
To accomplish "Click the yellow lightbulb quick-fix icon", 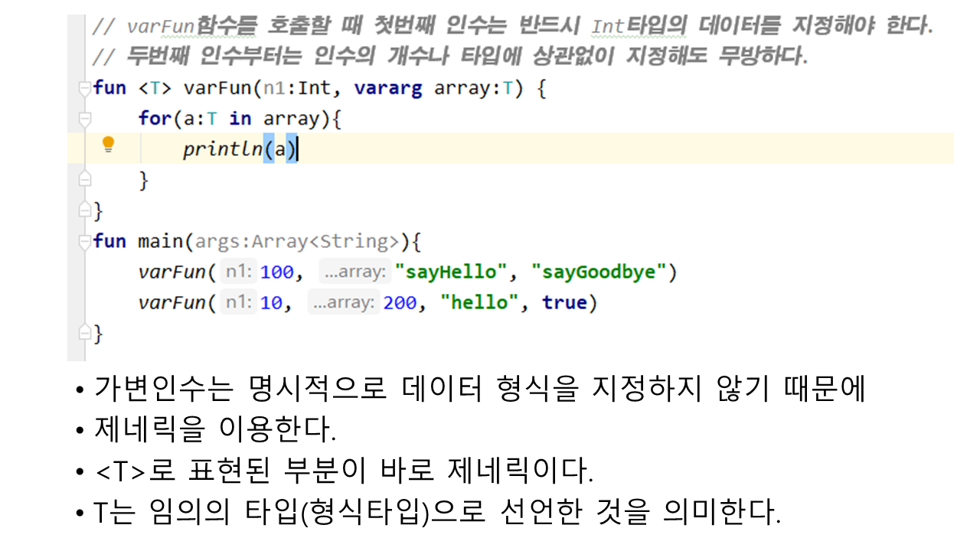I will coord(108,144).
